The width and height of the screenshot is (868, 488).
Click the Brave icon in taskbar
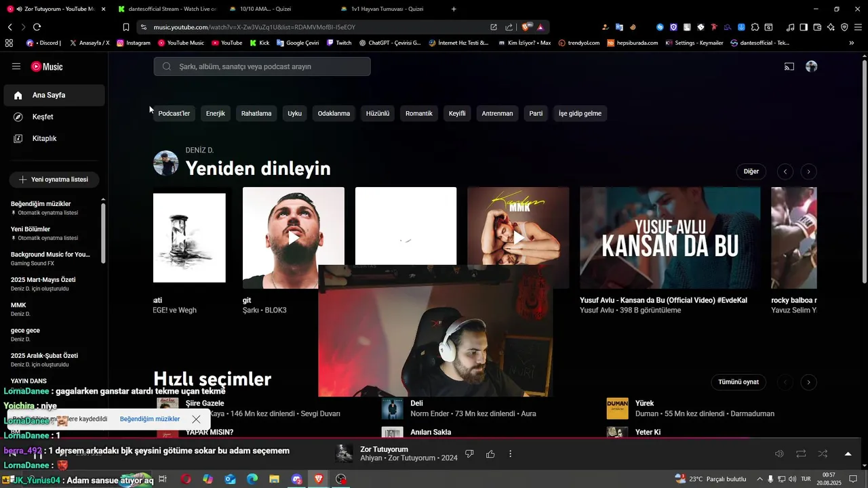(319, 479)
